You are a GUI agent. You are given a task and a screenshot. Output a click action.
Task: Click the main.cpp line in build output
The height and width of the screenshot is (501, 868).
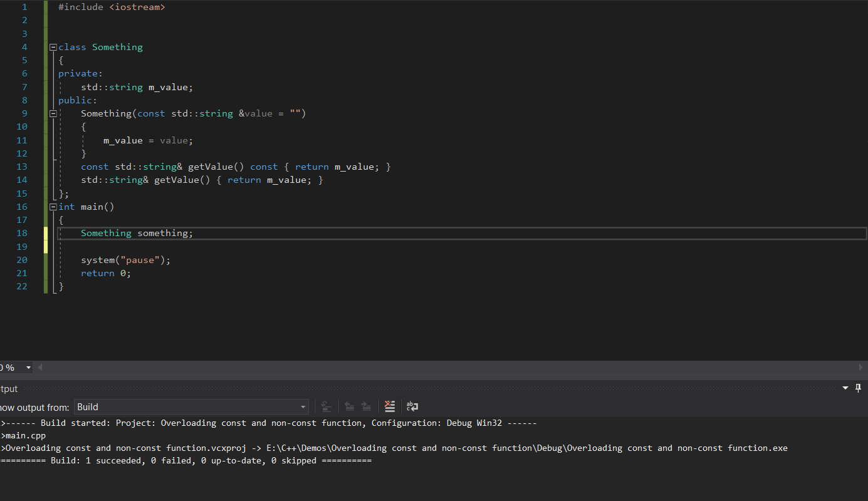click(x=25, y=435)
